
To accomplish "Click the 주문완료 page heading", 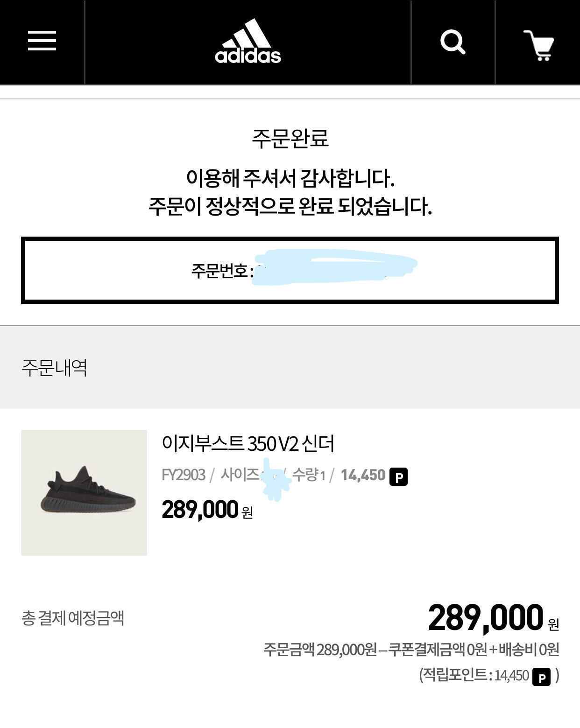I will (290, 138).
